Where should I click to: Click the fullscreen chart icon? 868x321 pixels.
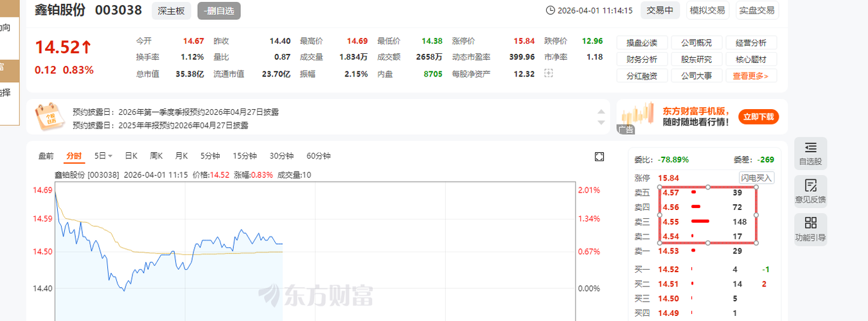599,157
